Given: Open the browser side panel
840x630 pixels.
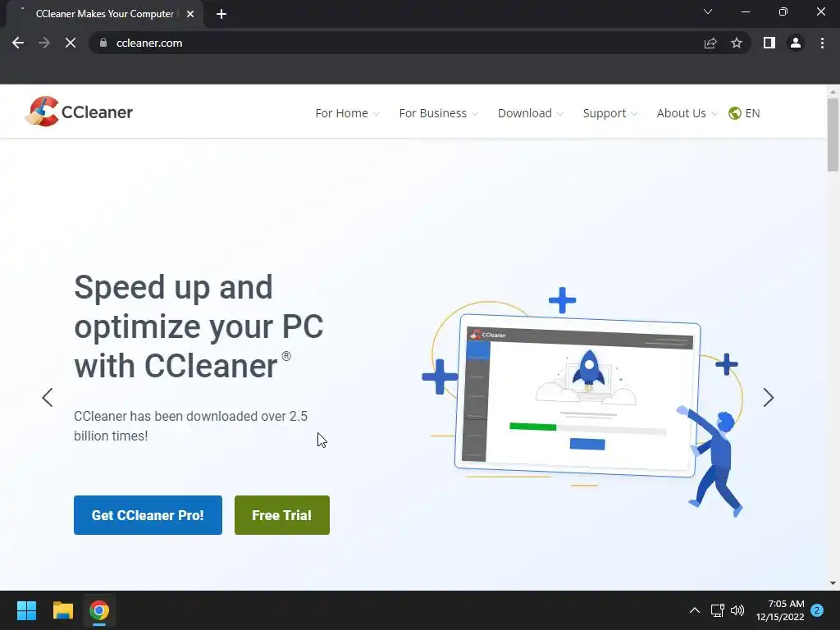Looking at the screenshot, I should (x=769, y=43).
